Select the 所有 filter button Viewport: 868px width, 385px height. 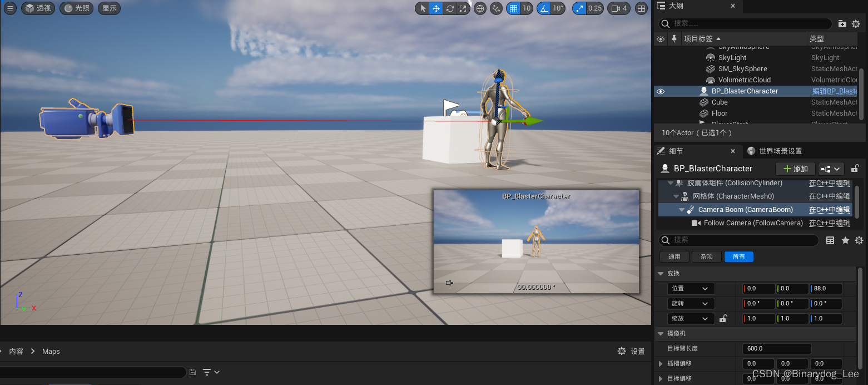click(739, 256)
